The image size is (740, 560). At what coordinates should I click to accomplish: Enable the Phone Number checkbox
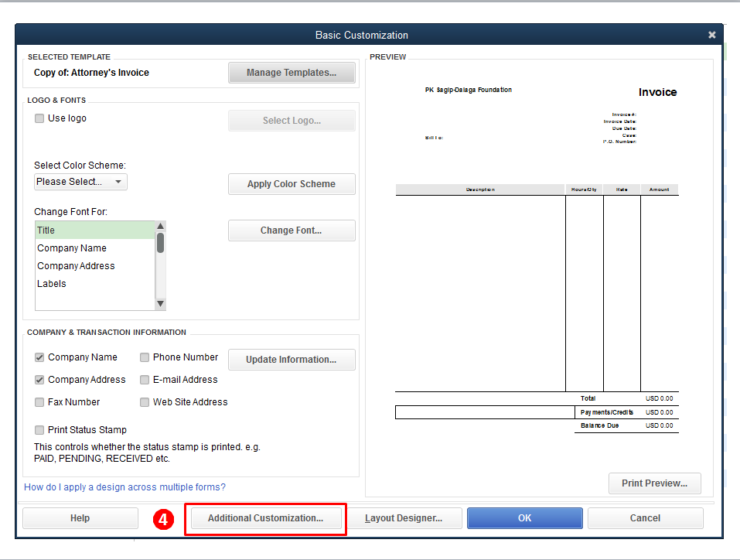145,357
